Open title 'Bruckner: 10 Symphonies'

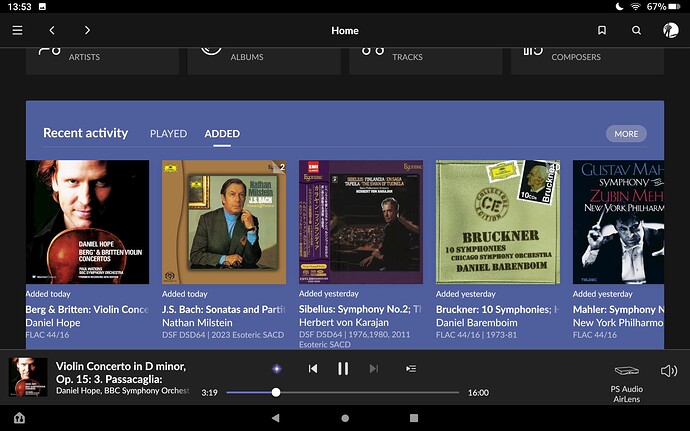(493, 309)
